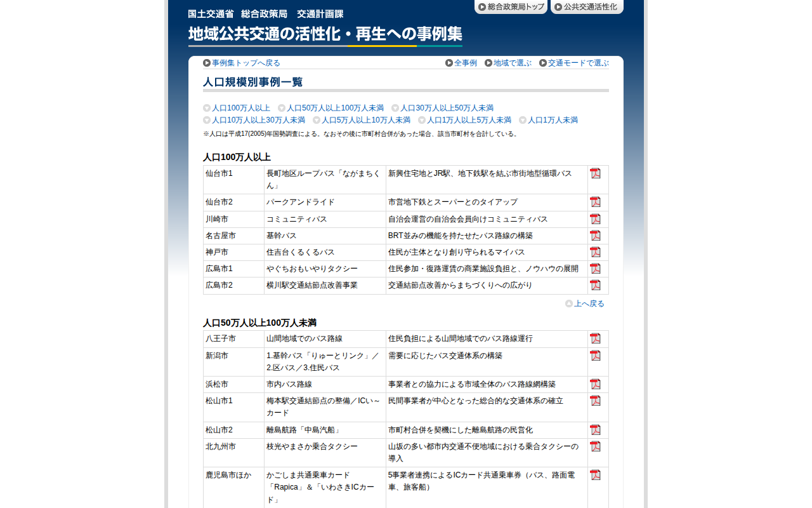Image resolution: width=812 pixels, height=508 pixels.
Task: Click the パークアンドライド cell
Action: click(325, 203)
